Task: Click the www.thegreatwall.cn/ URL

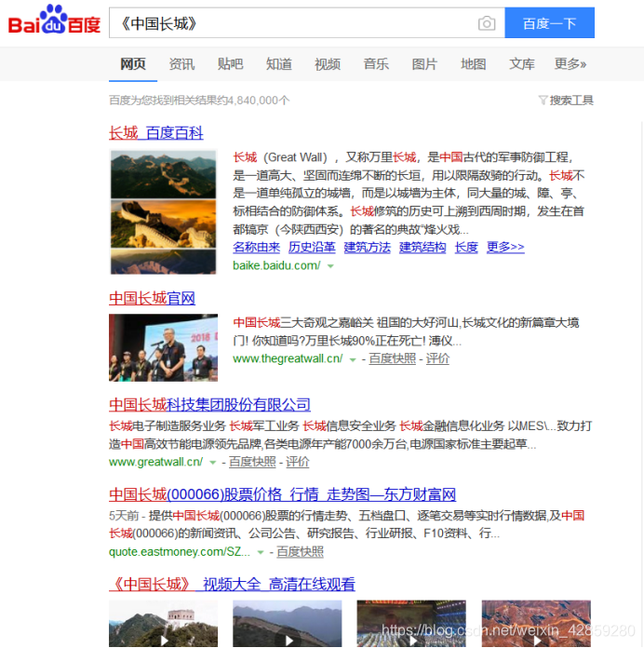Action: 288,358
